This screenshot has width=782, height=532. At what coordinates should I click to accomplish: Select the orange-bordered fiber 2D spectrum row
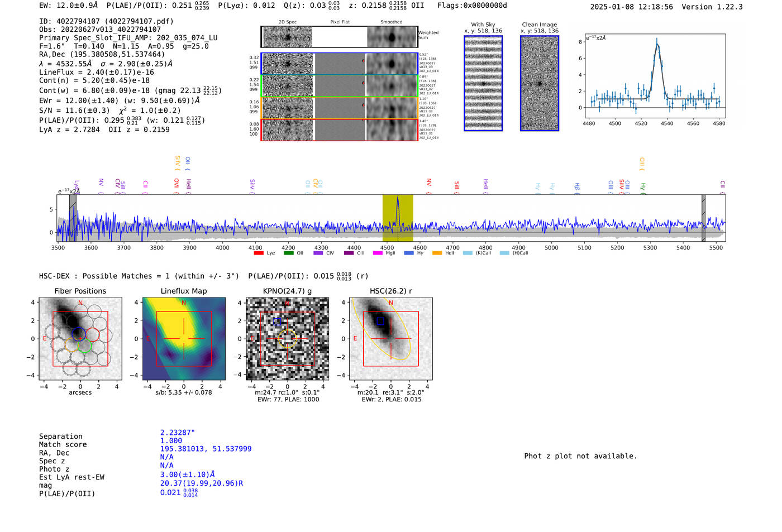pyautogui.click(x=340, y=108)
